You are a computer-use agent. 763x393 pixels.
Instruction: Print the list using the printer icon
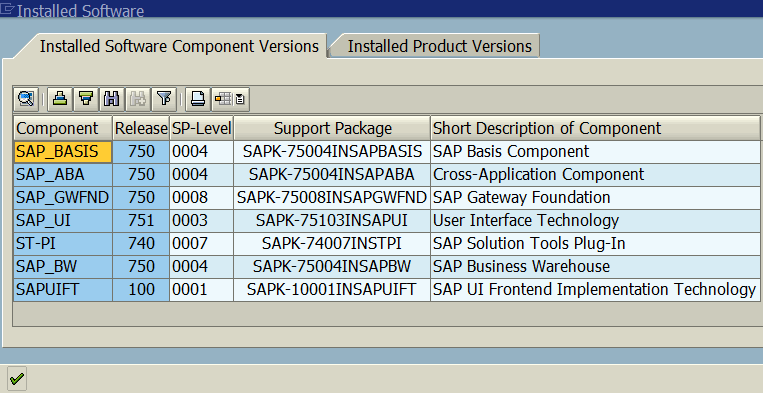[x=198, y=99]
